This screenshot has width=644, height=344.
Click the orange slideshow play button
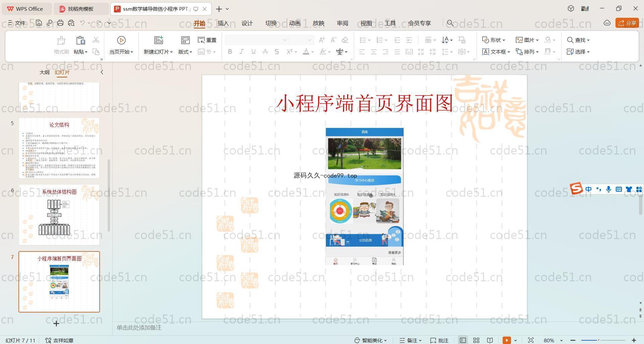pos(506,340)
